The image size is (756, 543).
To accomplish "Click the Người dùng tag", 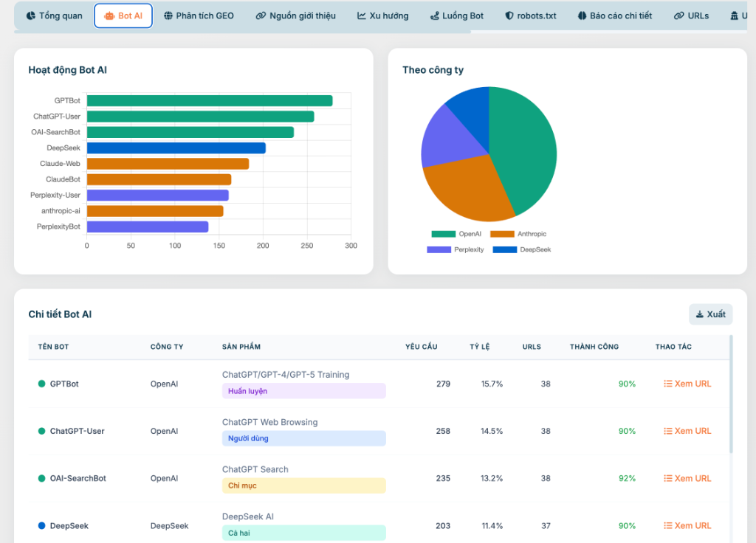I will coord(303,438).
